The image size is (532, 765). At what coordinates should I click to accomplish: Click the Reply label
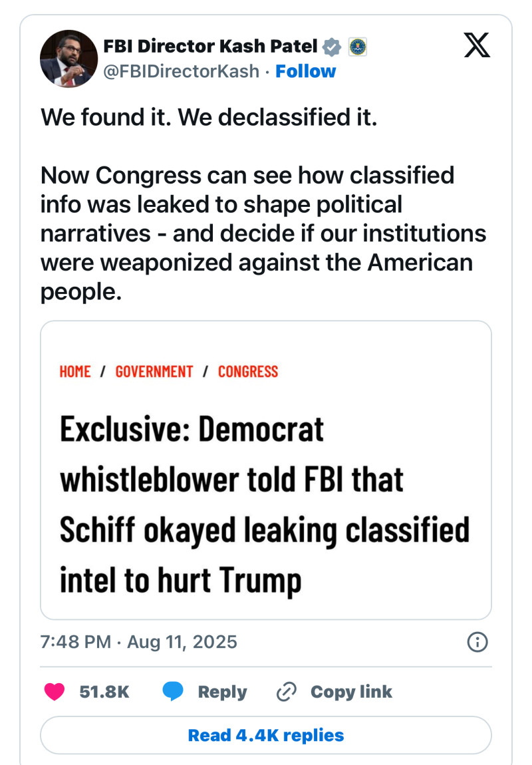click(x=222, y=692)
